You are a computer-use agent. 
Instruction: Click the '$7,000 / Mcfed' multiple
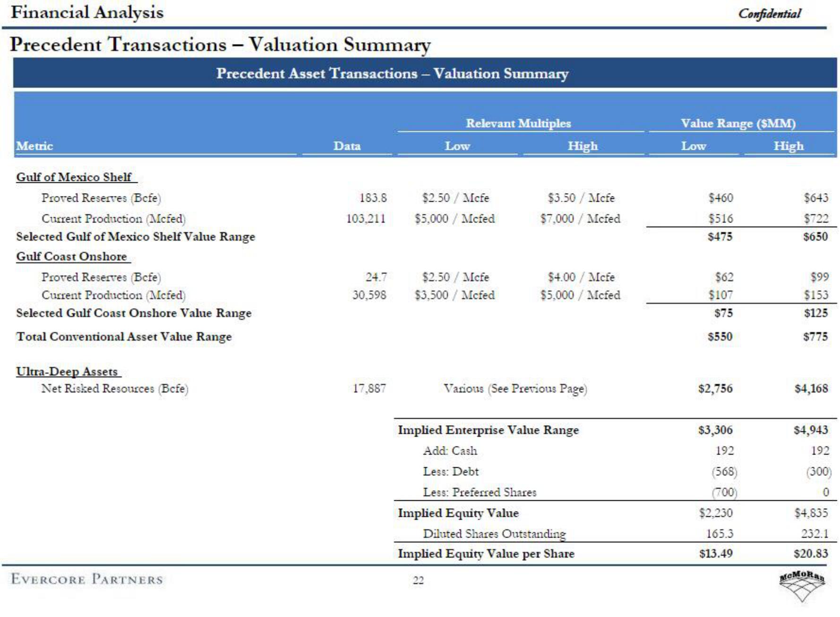click(x=580, y=219)
